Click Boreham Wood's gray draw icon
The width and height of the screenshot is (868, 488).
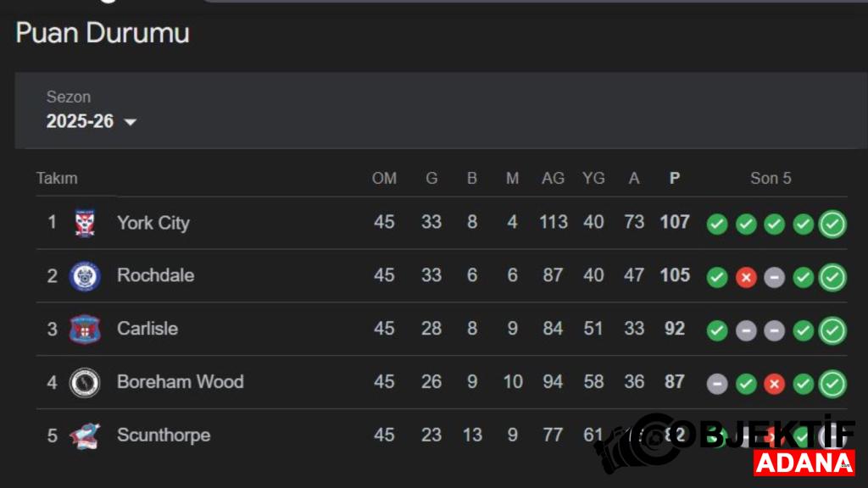click(x=717, y=384)
